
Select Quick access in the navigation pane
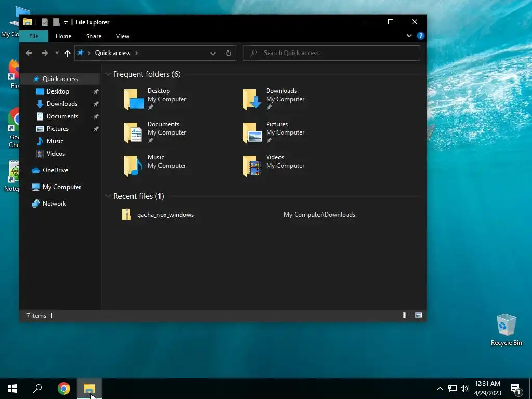point(60,79)
